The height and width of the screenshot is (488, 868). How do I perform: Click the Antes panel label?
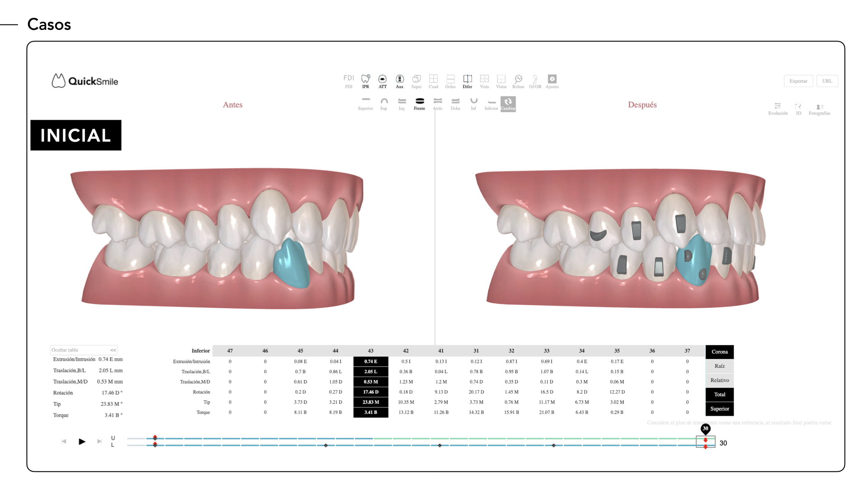233,105
